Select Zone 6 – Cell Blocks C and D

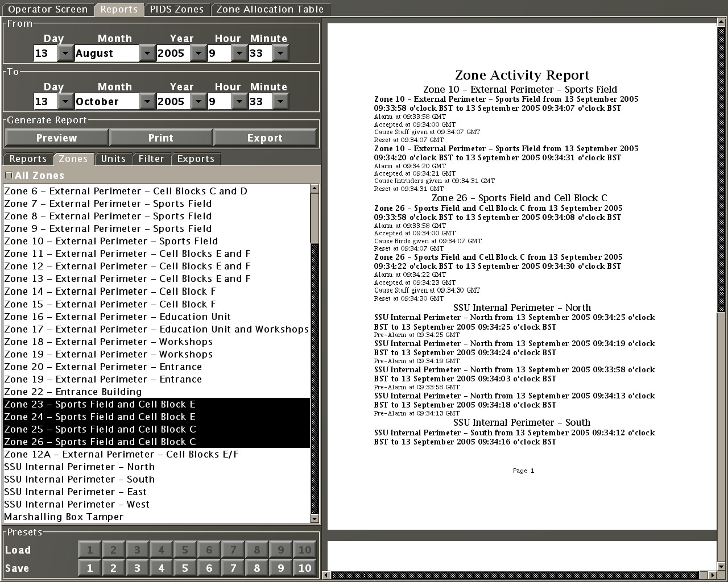click(x=156, y=192)
